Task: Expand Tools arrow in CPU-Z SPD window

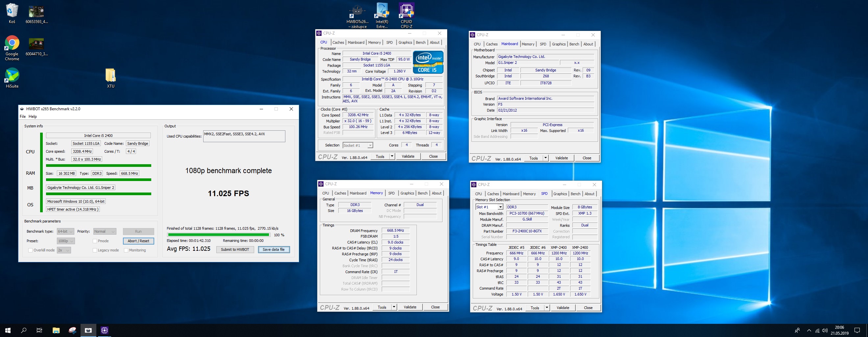Action: tap(547, 308)
